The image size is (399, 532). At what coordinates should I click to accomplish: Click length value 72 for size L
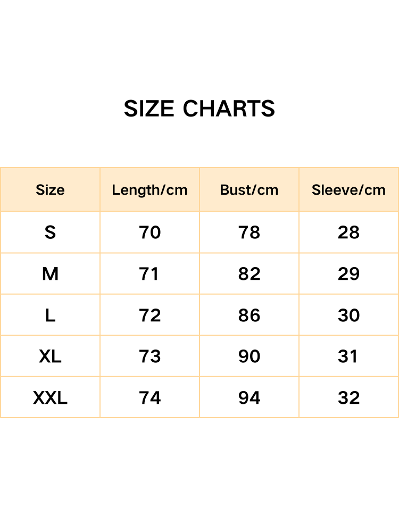coord(149,315)
